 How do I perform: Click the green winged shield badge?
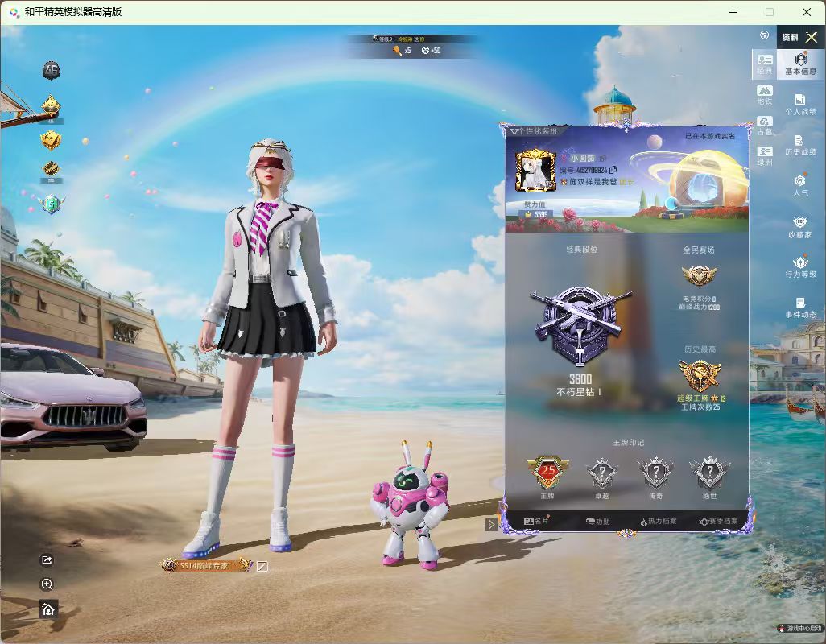pos(51,203)
